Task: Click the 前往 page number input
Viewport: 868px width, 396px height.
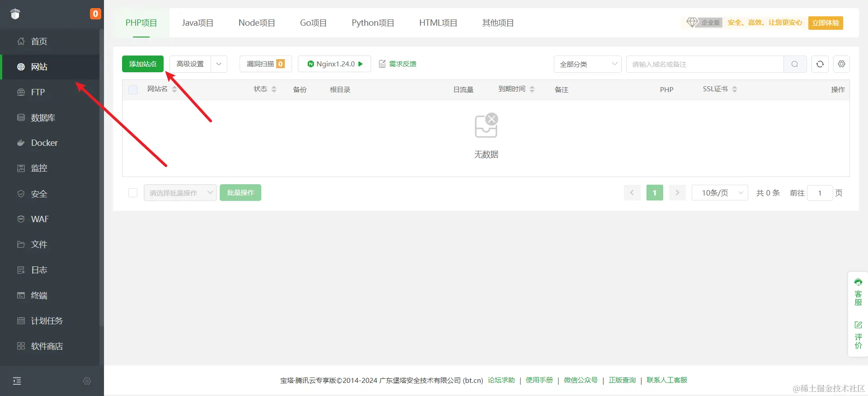Action: pyautogui.click(x=820, y=193)
